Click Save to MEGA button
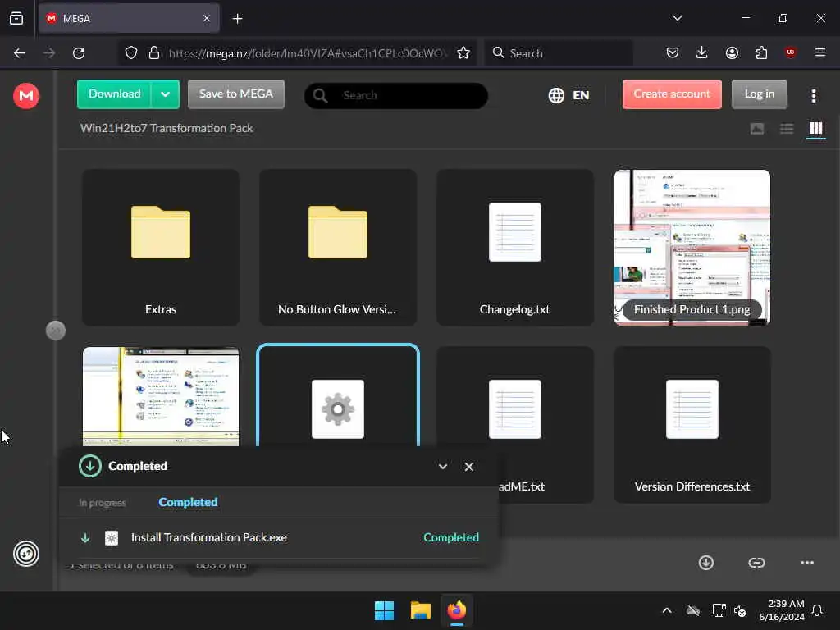 (235, 94)
